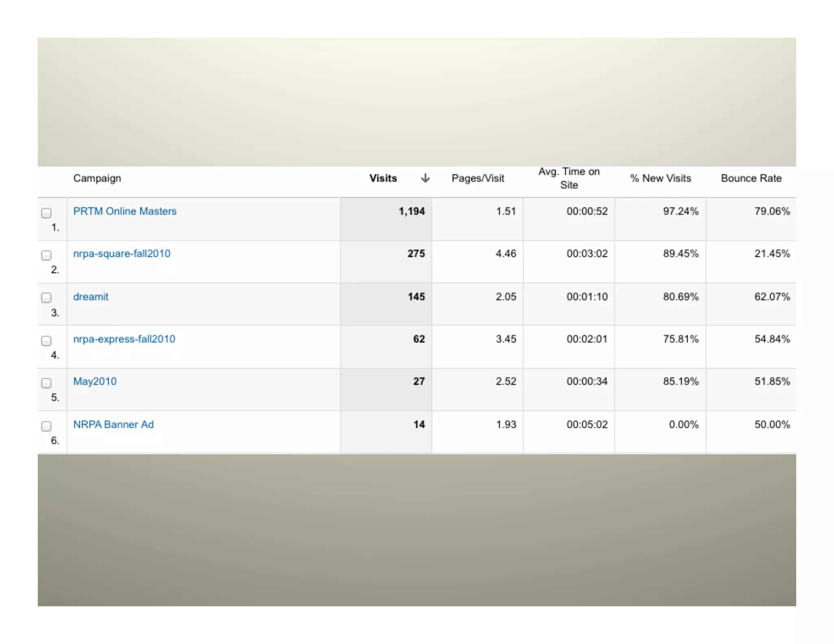Open the nrpa-express-fall2010 link
The image size is (834, 644).
tap(124, 339)
